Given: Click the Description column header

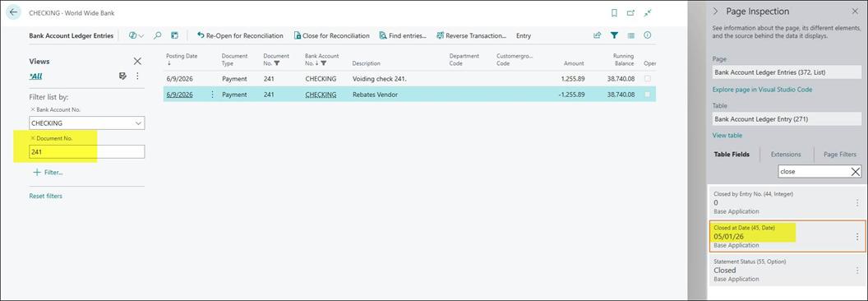Looking at the screenshot, I should pyautogui.click(x=366, y=63).
